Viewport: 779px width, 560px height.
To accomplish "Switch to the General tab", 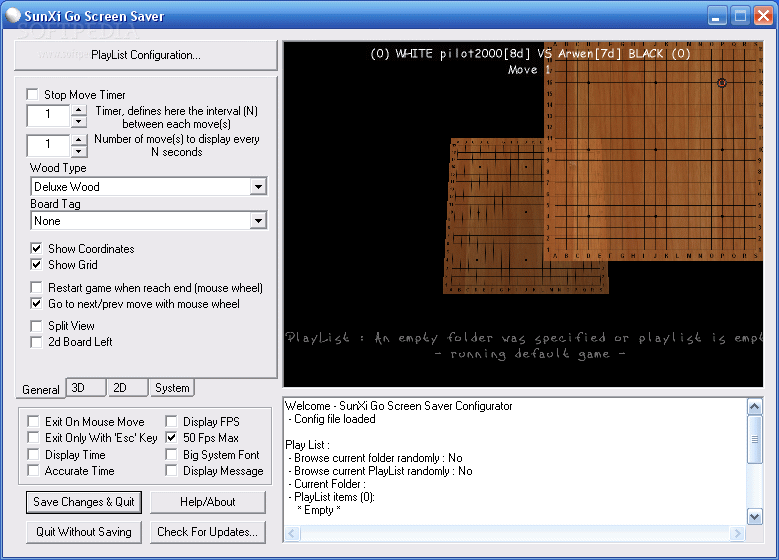I will click(x=41, y=389).
